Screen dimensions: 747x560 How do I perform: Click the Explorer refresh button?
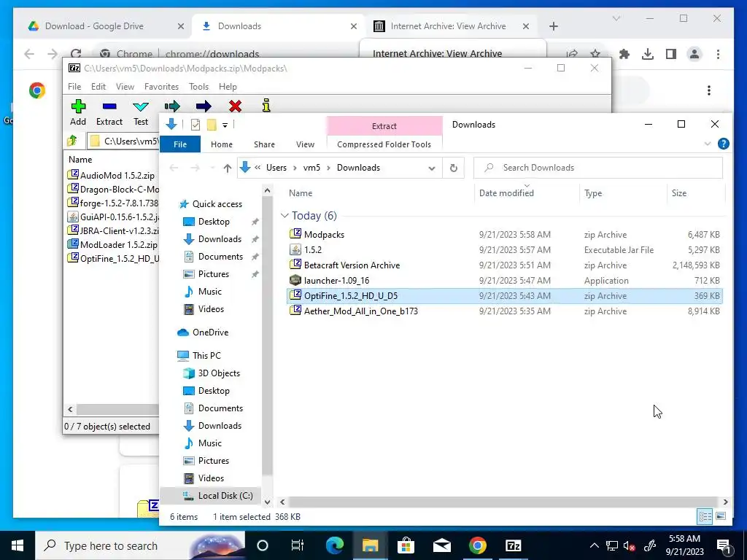[454, 168]
